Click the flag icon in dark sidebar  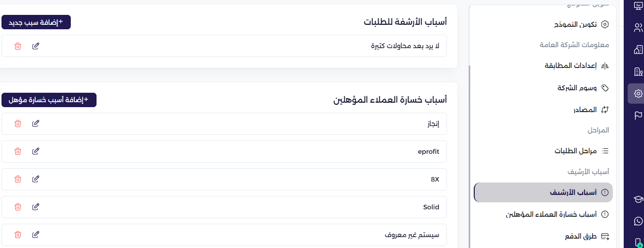[x=638, y=116]
